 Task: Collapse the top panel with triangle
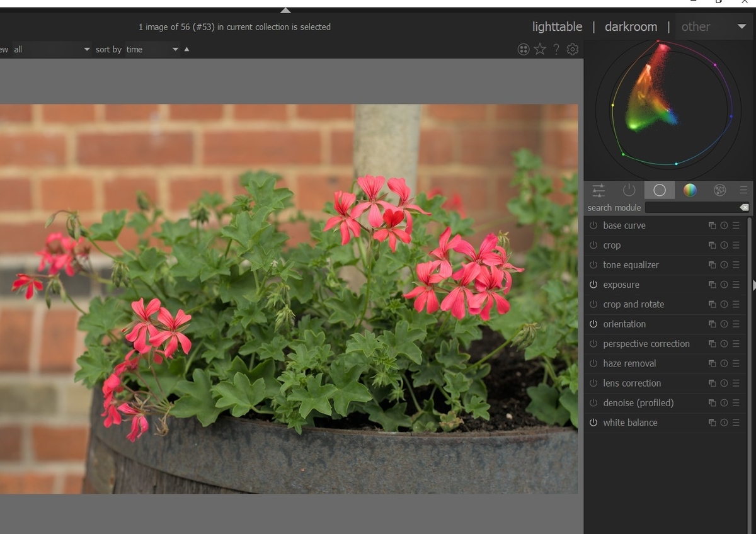point(285,10)
